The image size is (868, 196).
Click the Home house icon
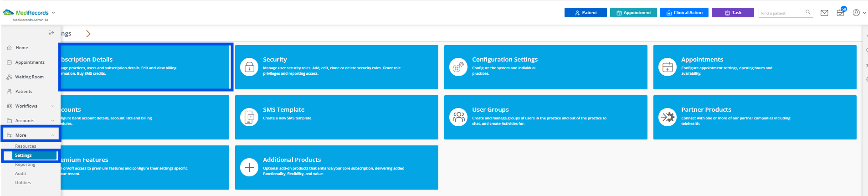[9, 47]
